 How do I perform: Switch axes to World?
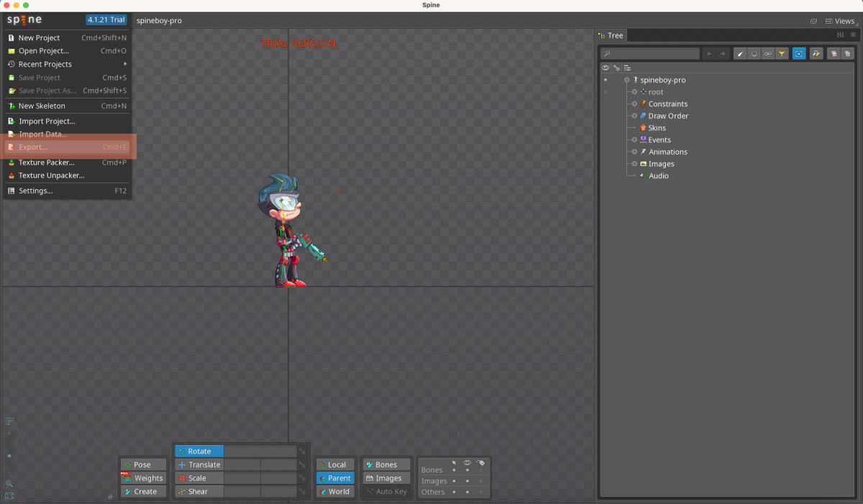point(335,492)
